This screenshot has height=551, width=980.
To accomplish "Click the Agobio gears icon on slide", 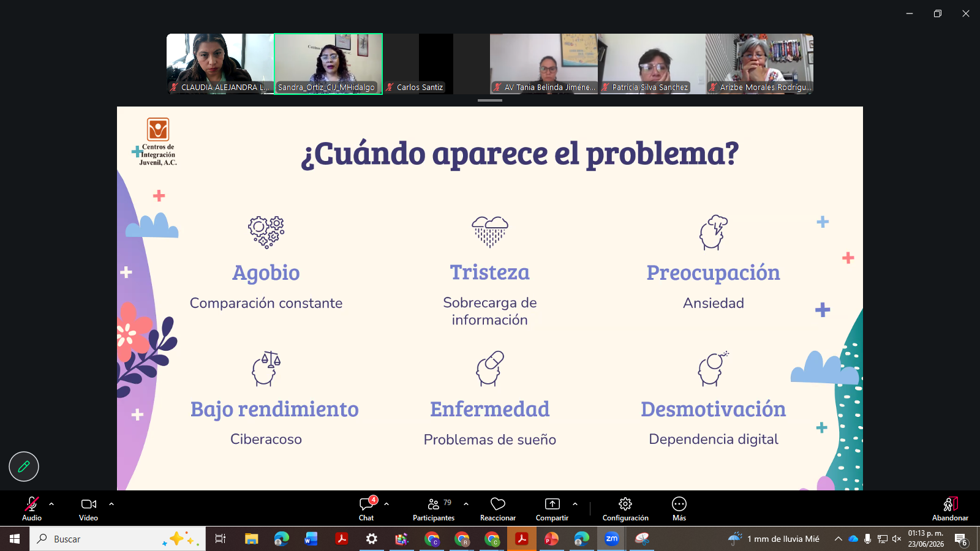I will point(266,232).
